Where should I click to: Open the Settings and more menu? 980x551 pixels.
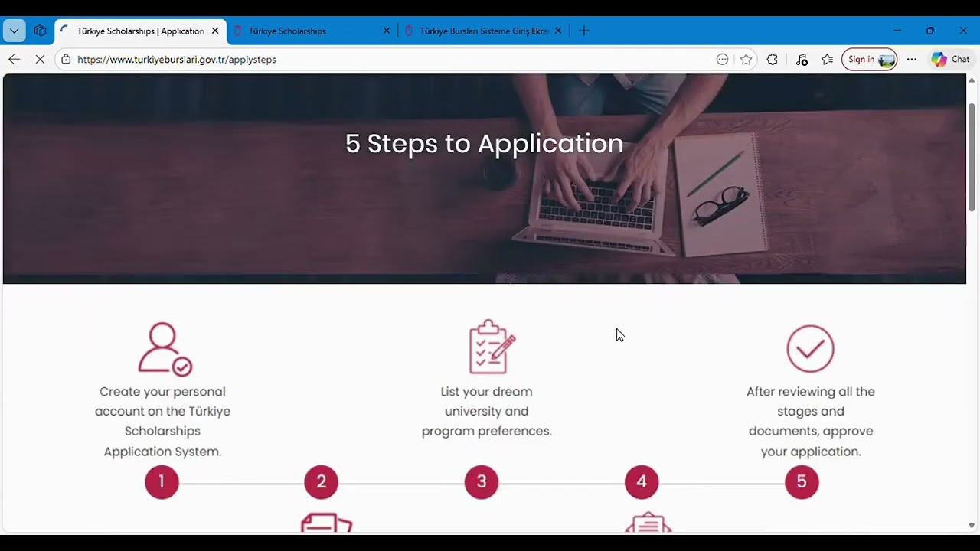[x=912, y=59]
